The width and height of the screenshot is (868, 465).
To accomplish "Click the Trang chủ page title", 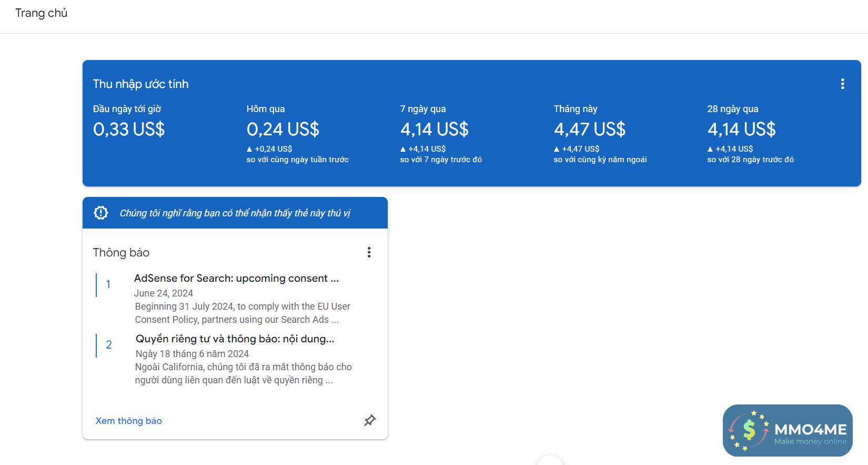I will pos(42,13).
